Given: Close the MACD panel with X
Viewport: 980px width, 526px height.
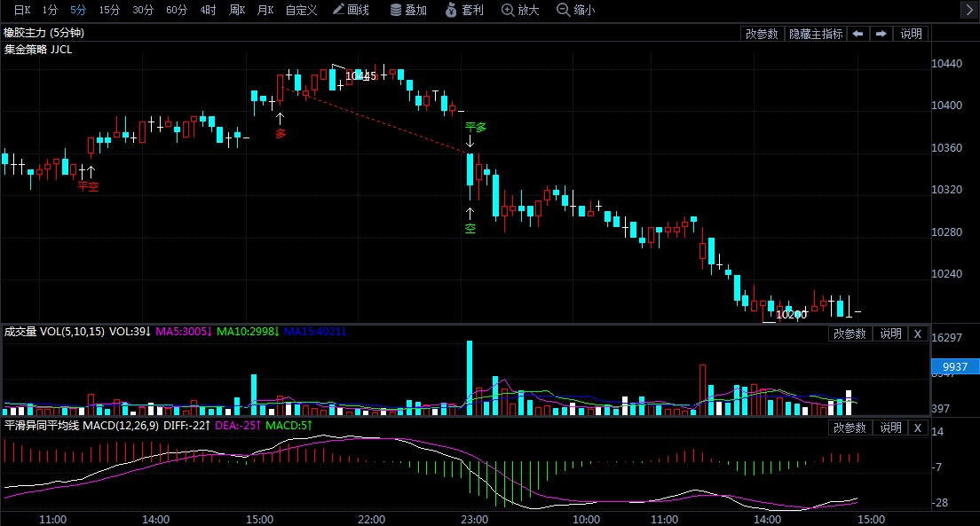Looking at the screenshot, I should (918, 428).
